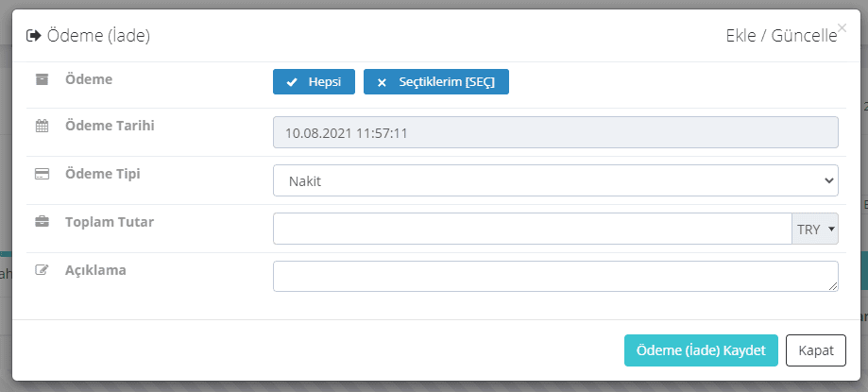Open the TRY currency dropdown
The width and height of the screenshot is (868, 392).
[x=815, y=229]
